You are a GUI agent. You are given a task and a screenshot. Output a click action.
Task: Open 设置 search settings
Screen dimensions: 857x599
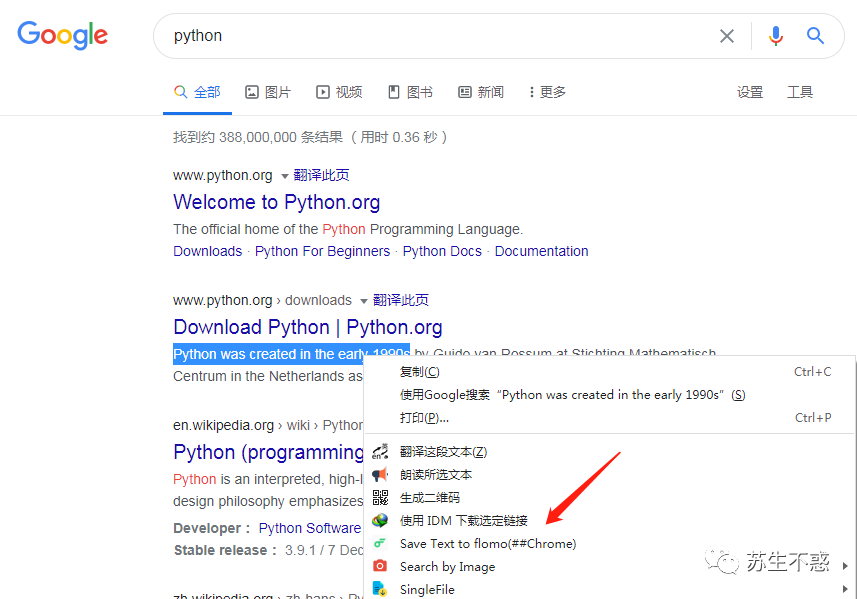(x=749, y=92)
